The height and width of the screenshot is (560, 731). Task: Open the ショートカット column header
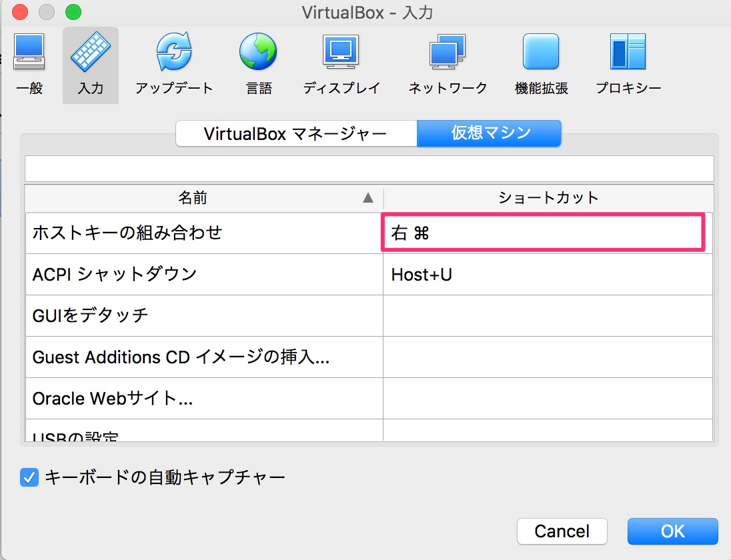click(548, 198)
